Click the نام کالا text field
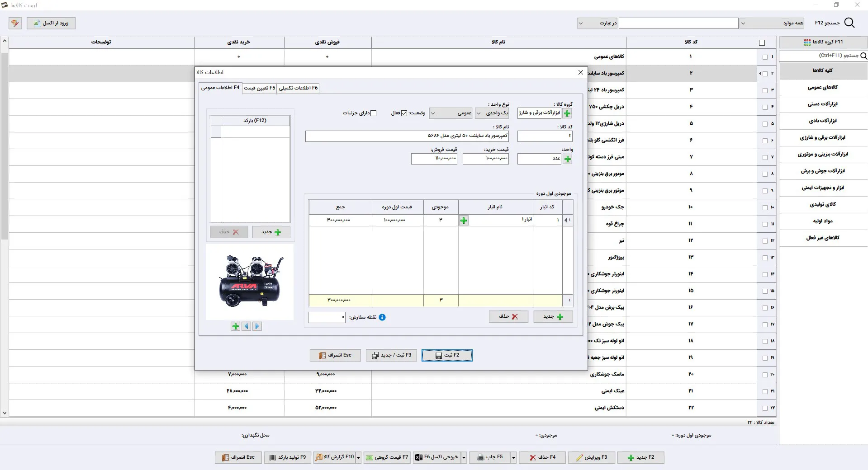The width and height of the screenshot is (868, 470). [407, 136]
